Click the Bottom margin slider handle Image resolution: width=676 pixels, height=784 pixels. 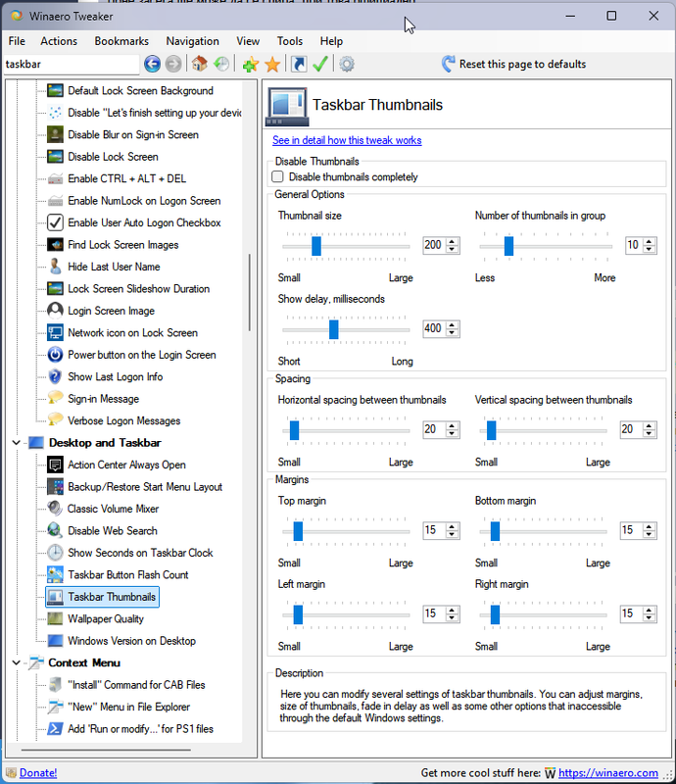click(495, 531)
